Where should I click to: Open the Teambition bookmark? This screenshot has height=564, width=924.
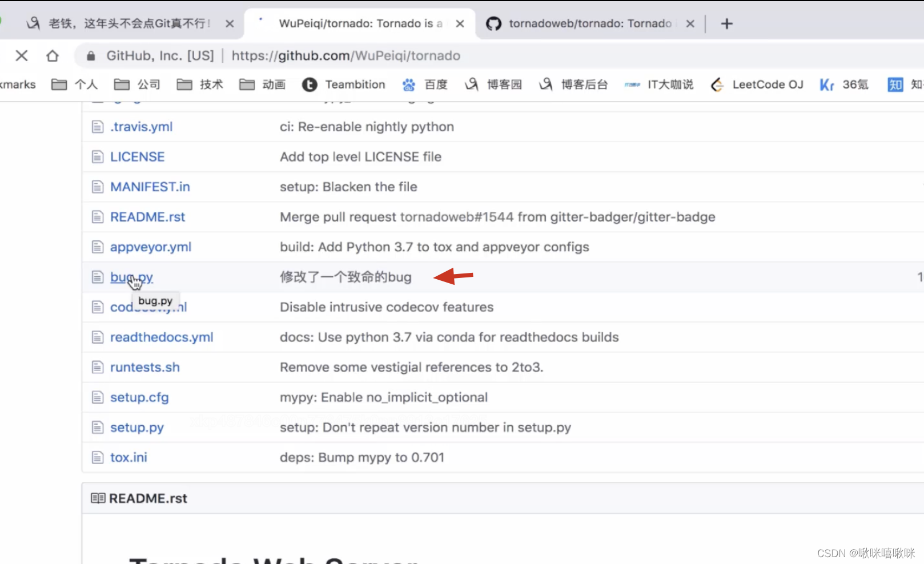click(344, 84)
